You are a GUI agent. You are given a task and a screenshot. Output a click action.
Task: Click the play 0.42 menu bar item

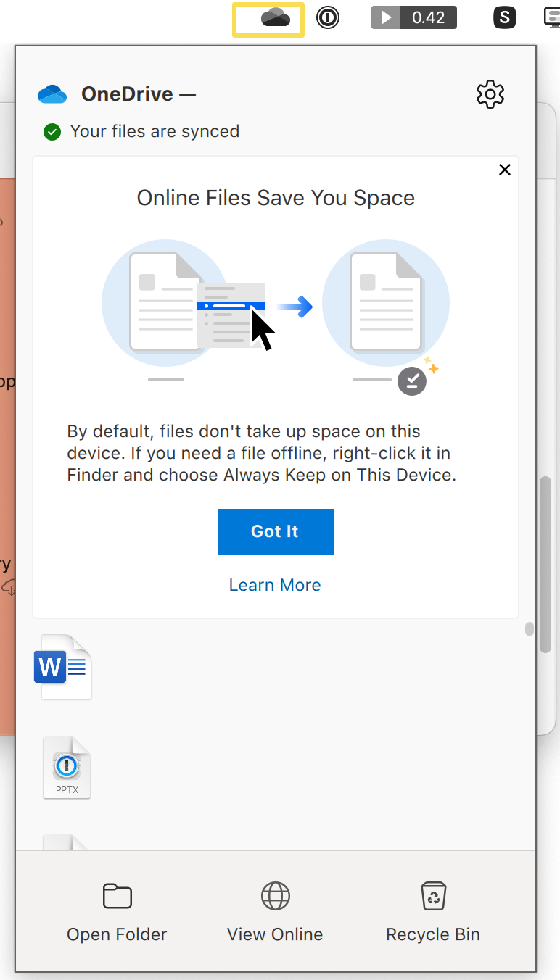point(413,17)
